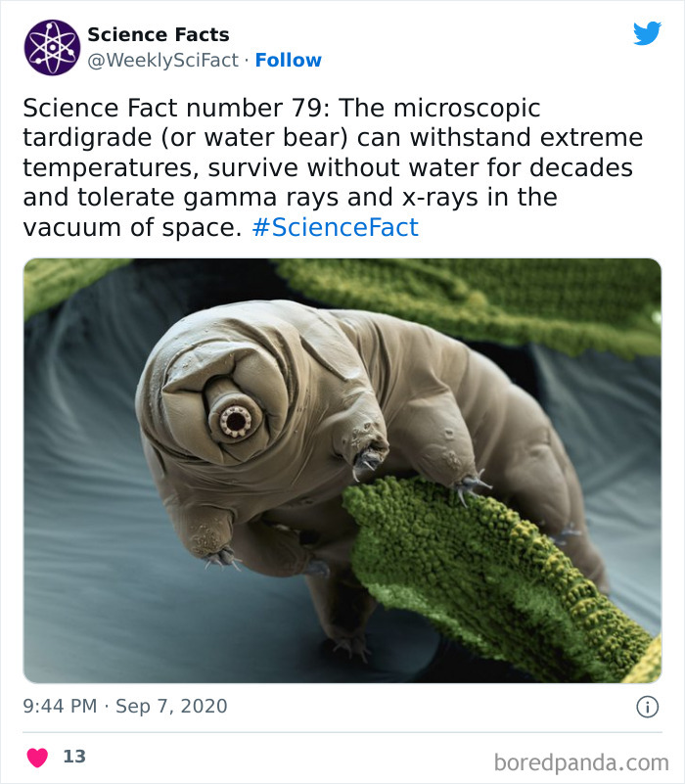Open the tardigrade photo attachment
The width and height of the screenshot is (685, 784).
pos(342,464)
